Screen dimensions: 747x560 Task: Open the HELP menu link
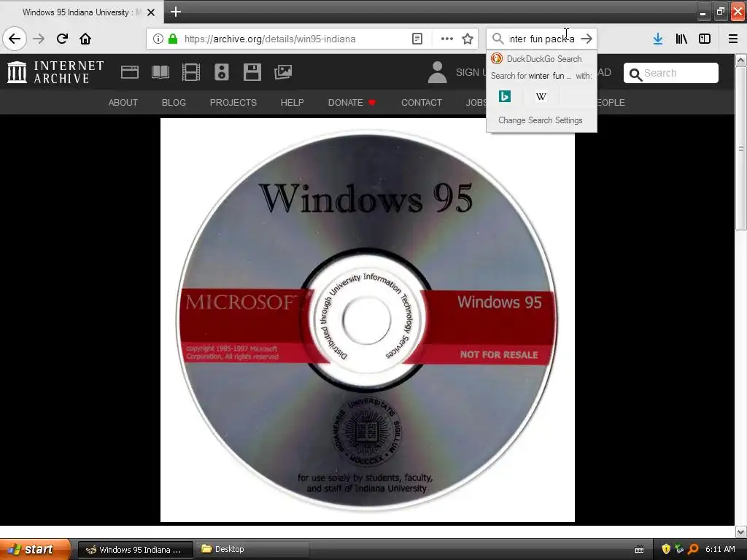[x=292, y=102]
